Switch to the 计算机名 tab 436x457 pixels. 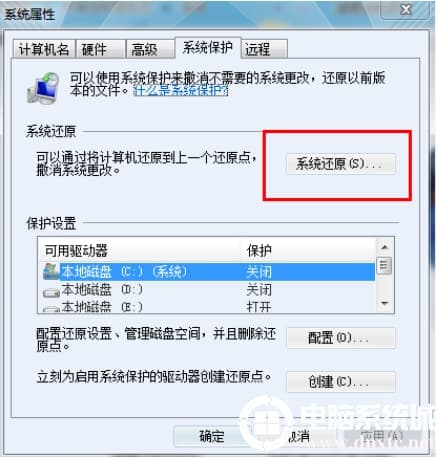tap(43, 49)
